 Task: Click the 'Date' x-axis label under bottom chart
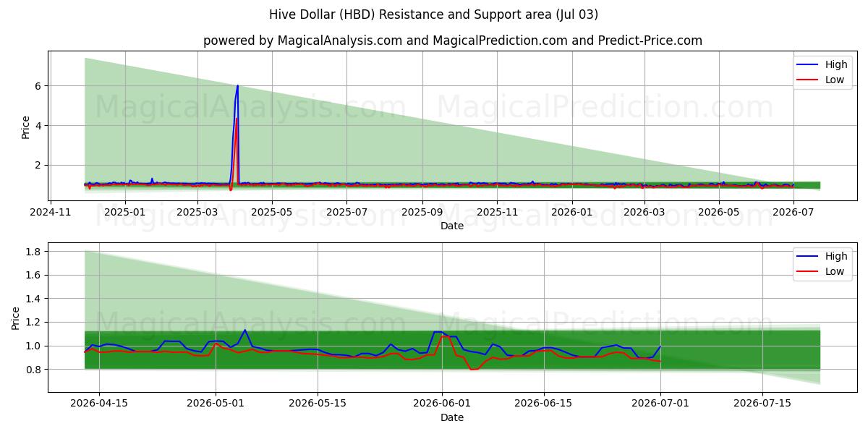452,417
